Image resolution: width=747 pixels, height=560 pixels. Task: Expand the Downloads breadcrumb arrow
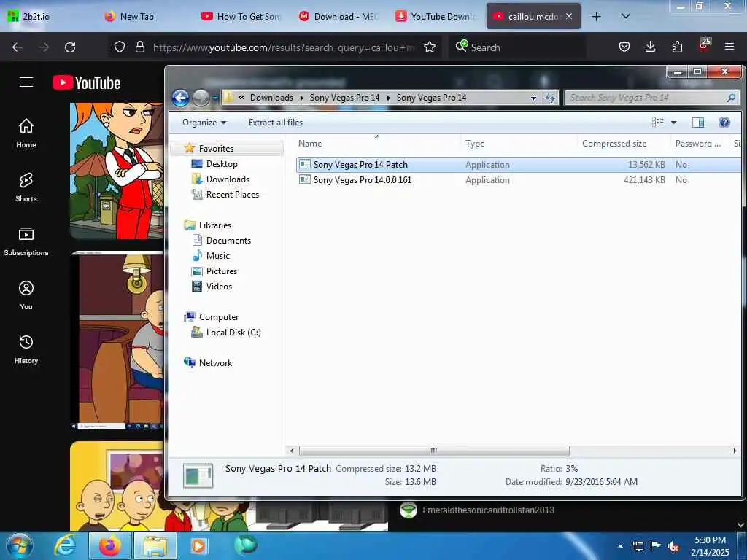point(301,98)
